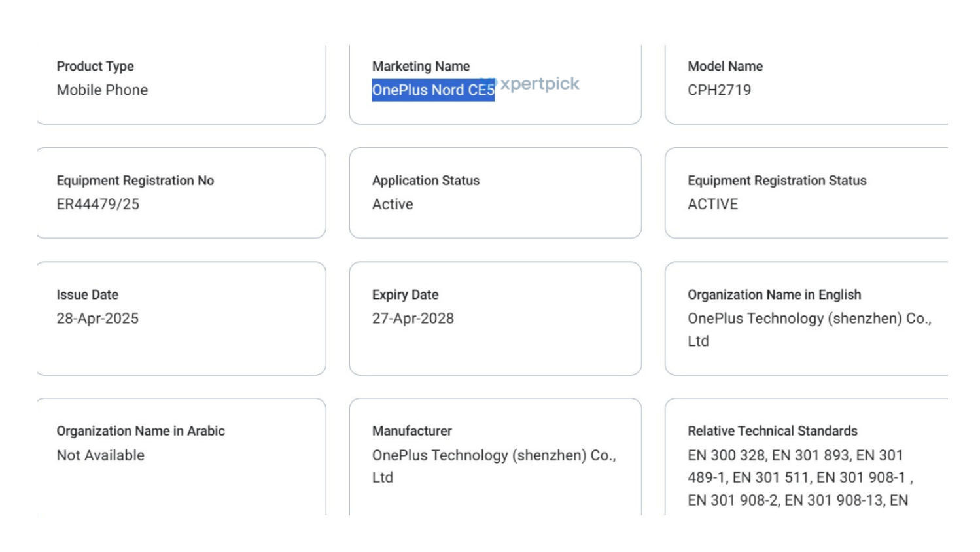Click the 'Manufacturer' label

tap(412, 431)
